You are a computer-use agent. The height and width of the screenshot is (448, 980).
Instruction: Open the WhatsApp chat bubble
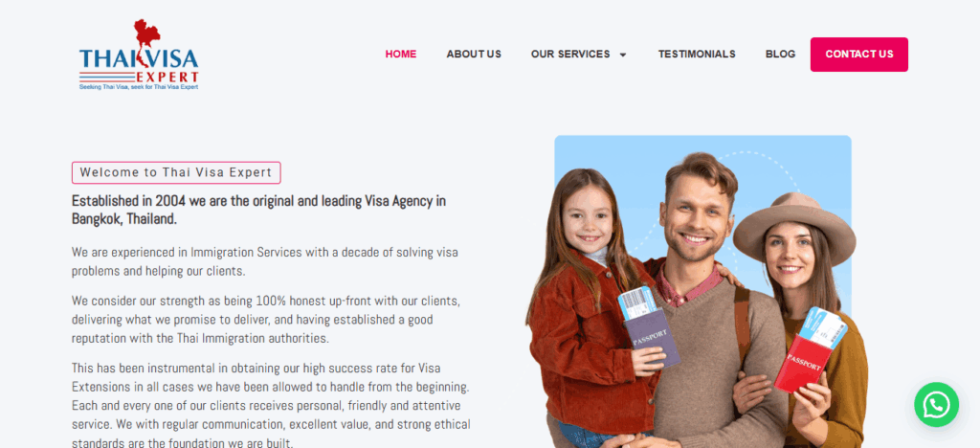(x=936, y=405)
